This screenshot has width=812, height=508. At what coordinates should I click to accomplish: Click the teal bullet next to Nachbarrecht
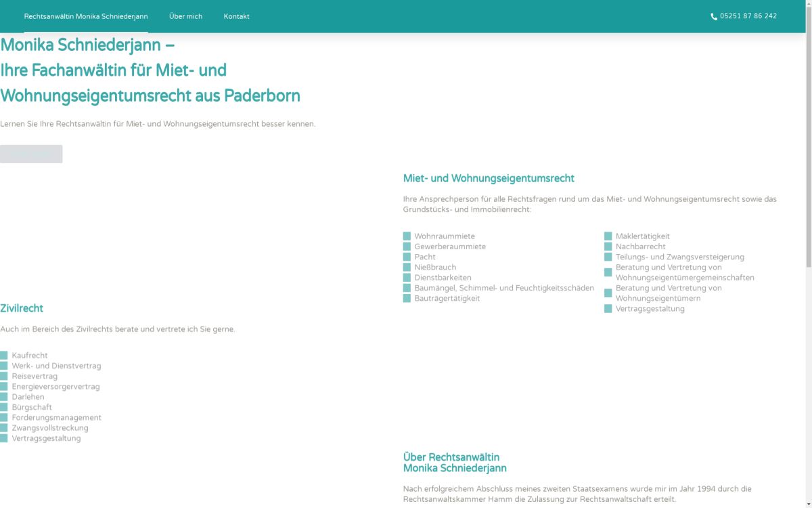pyautogui.click(x=608, y=246)
